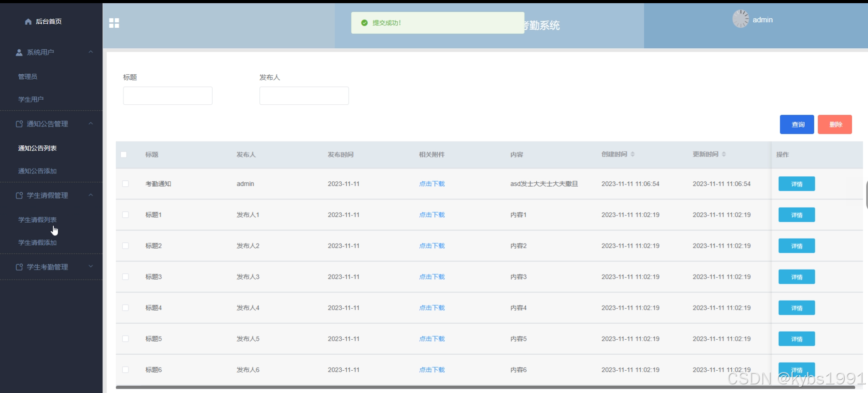Check the box for row 标题1
This screenshot has height=393, width=868.
coord(125,214)
